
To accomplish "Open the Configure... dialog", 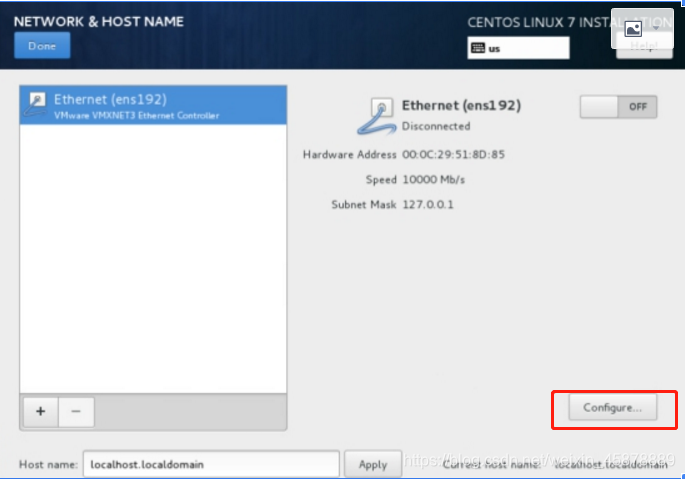I will coord(612,407).
